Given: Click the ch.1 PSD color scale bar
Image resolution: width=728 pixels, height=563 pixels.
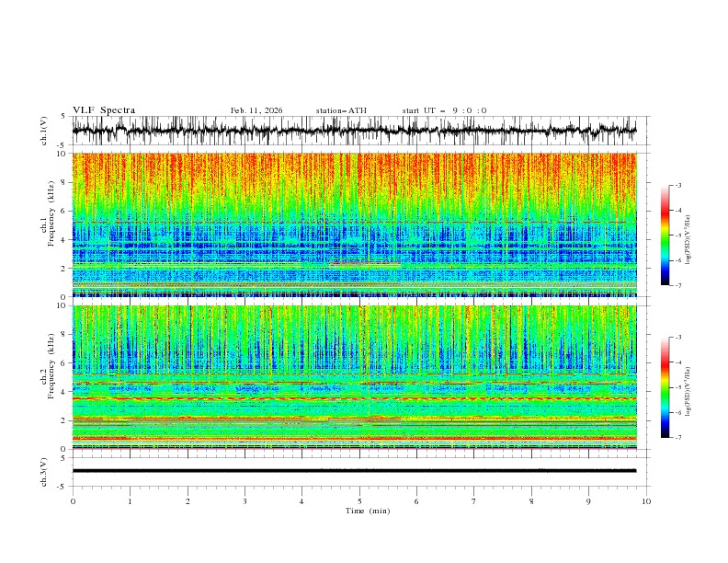Looking at the screenshot, I should click(665, 236).
